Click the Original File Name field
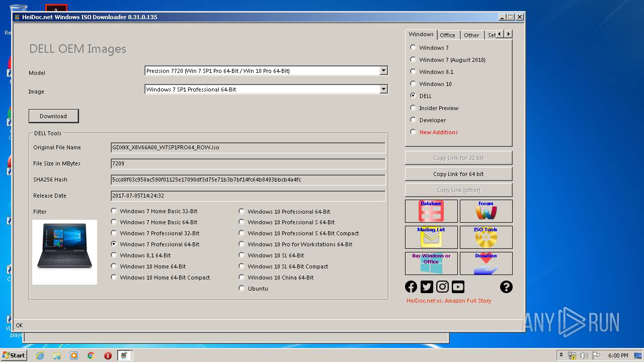Image resolution: width=644 pixels, height=362 pixels. [x=248, y=148]
